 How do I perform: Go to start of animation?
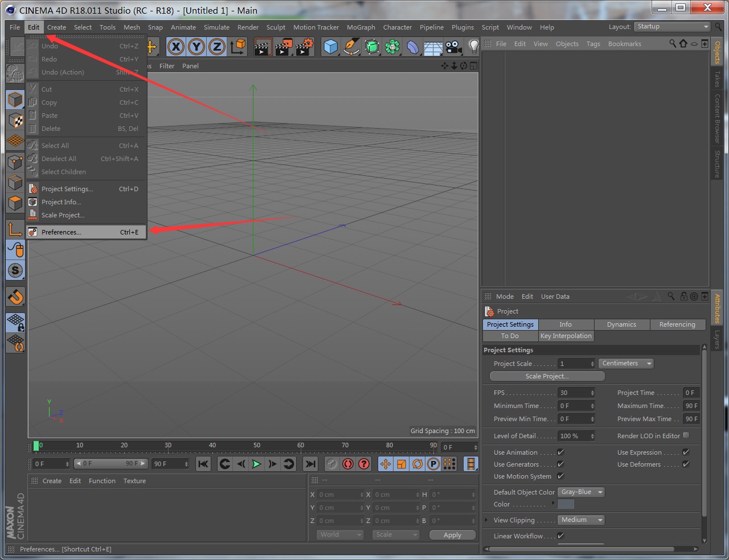pos(203,464)
